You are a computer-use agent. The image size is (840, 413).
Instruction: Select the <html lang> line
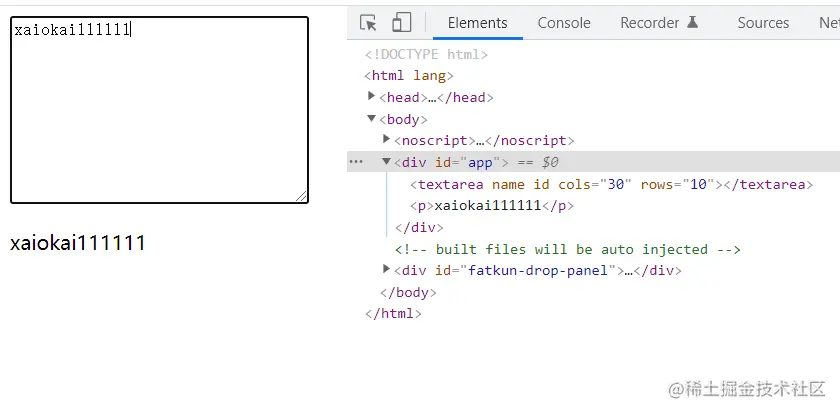tap(409, 76)
